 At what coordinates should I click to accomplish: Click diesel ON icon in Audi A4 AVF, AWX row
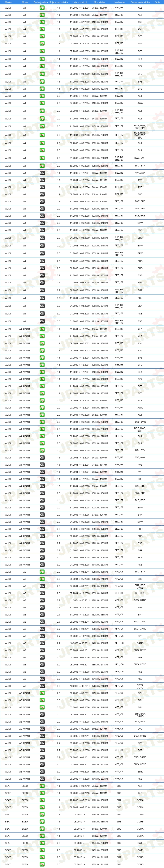pyautogui.click(x=42, y=173)
